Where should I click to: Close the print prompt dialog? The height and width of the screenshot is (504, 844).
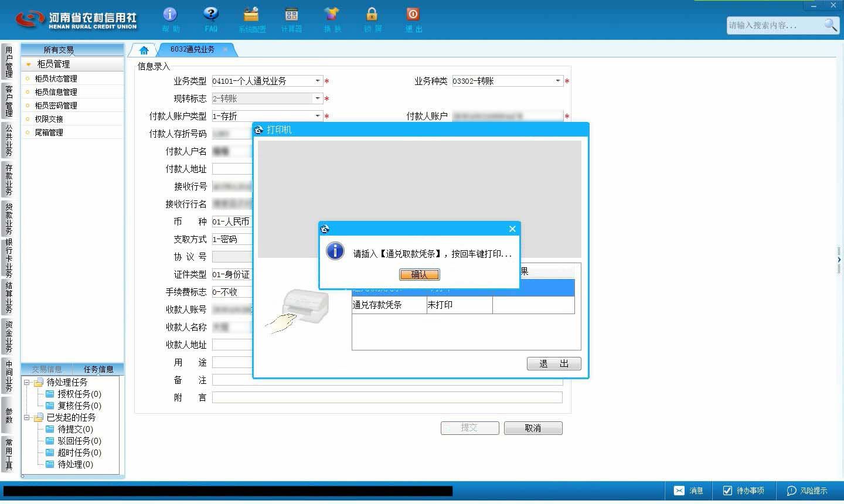click(x=512, y=229)
